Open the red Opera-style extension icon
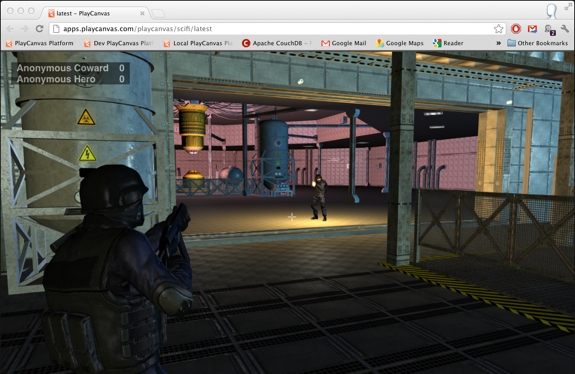Image resolution: width=575 pixels, height=374 pixels. (516, 29)
